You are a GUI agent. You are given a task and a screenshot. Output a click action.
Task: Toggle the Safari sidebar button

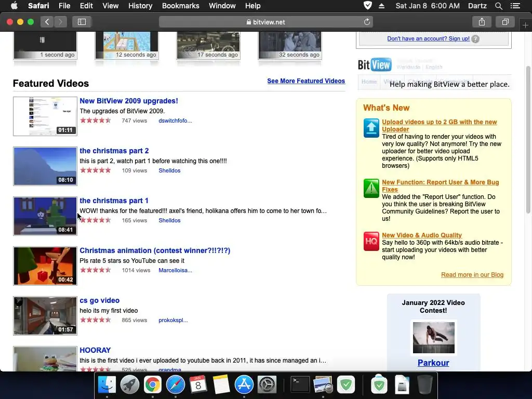tap(82, 22)
